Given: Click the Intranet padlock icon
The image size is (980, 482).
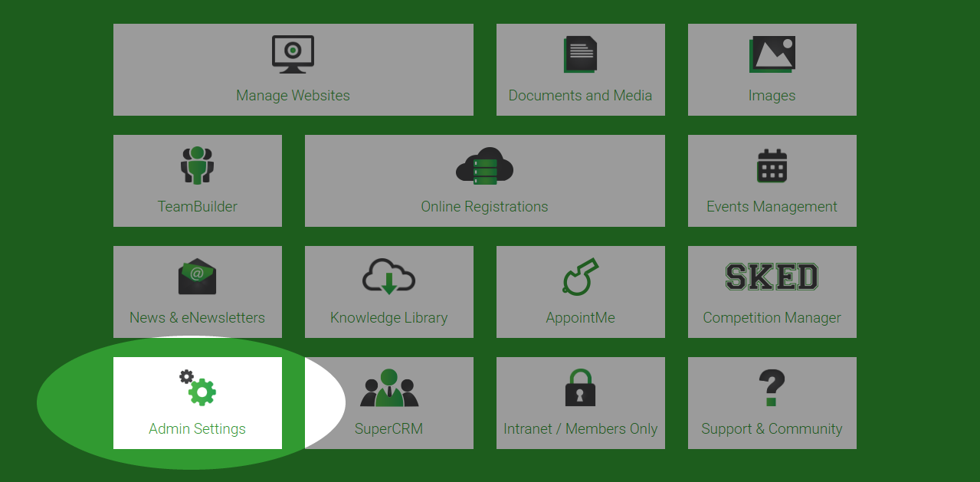Looking at the screenshot, I should [x=580, y=388].
